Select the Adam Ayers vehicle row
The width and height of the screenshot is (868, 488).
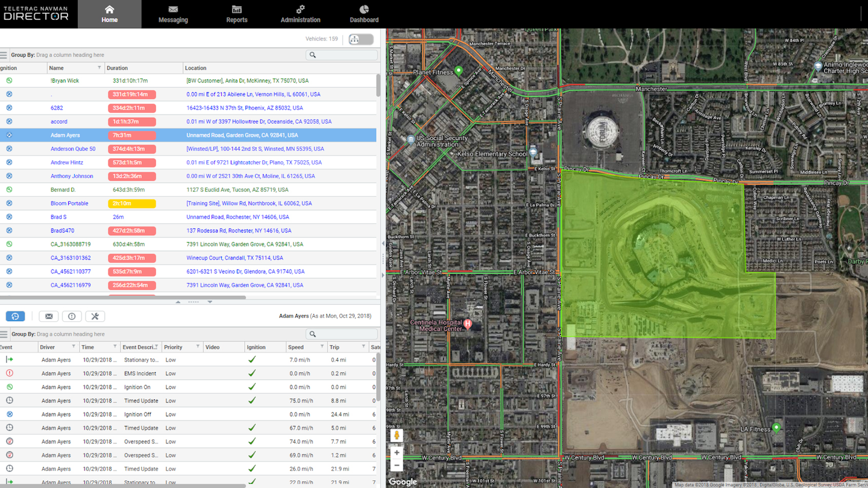(188, 136)
